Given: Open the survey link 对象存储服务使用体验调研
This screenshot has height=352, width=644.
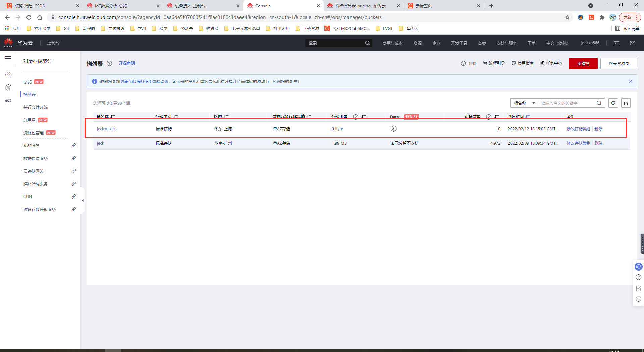Looking at the screenshot, I should (145, 82).
